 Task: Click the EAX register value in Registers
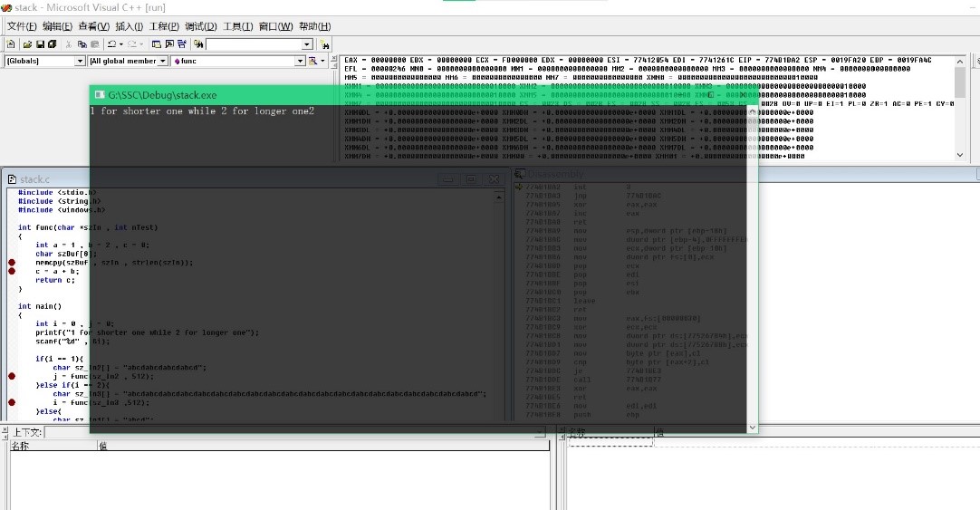click(x=389, y=60)
